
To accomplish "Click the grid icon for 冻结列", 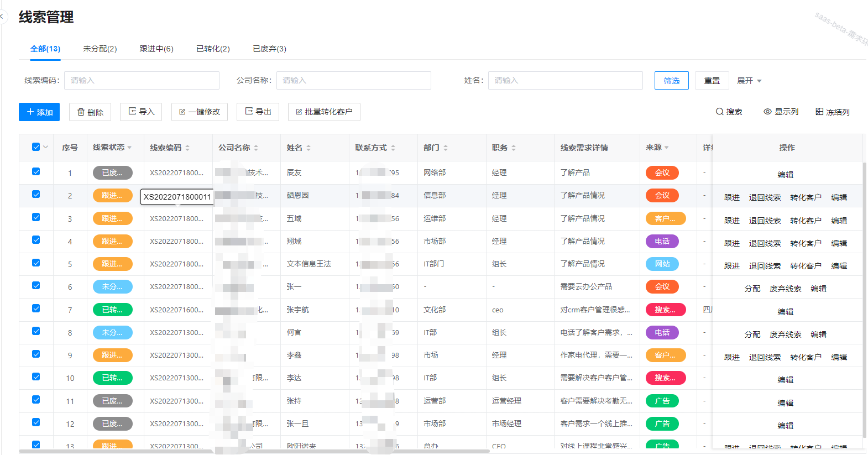I will point(819,112).
